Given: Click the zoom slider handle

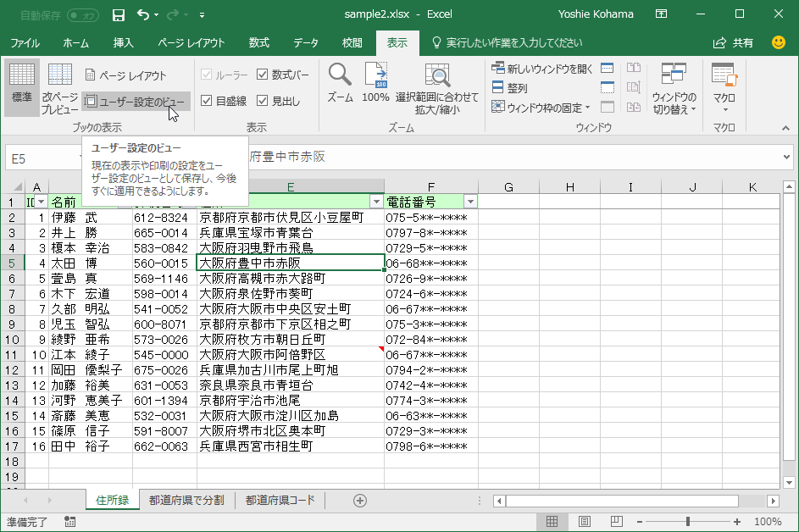Looking at the screenshot, I should pos(688,522).
